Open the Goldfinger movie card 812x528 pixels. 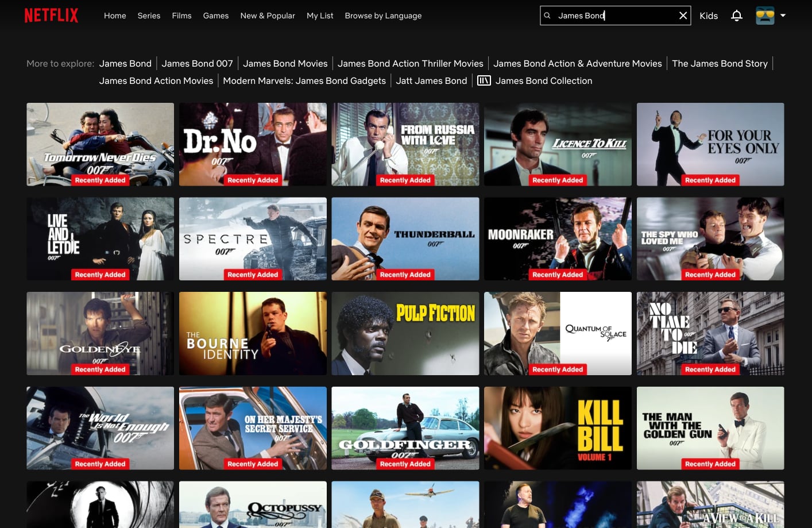click(405, 428)
